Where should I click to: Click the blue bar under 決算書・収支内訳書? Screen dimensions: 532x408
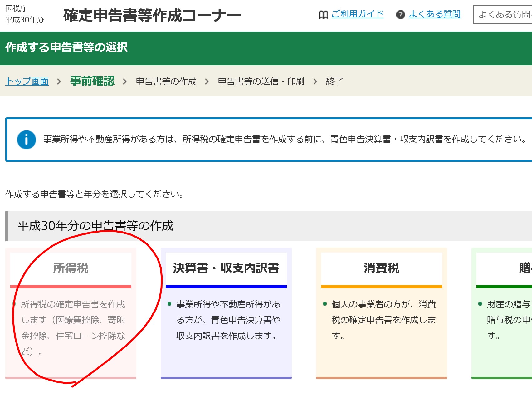pyautogui.click(x=226, y=286)
